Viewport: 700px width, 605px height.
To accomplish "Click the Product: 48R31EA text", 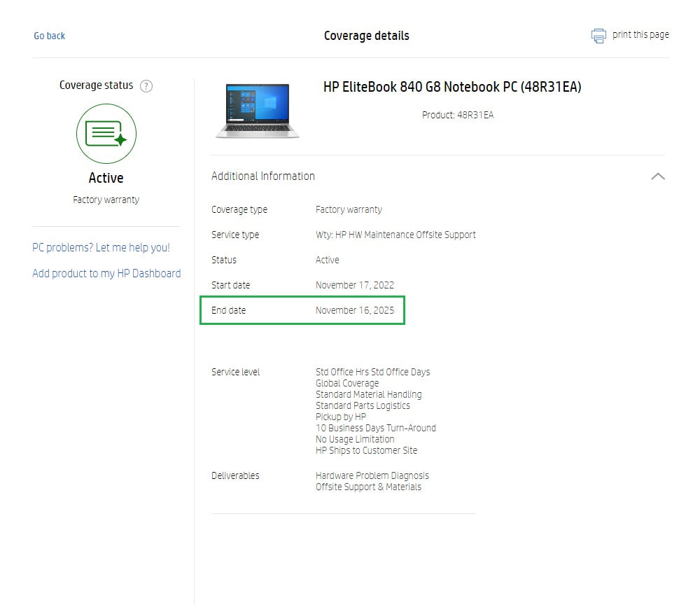I will pos(458,116).
